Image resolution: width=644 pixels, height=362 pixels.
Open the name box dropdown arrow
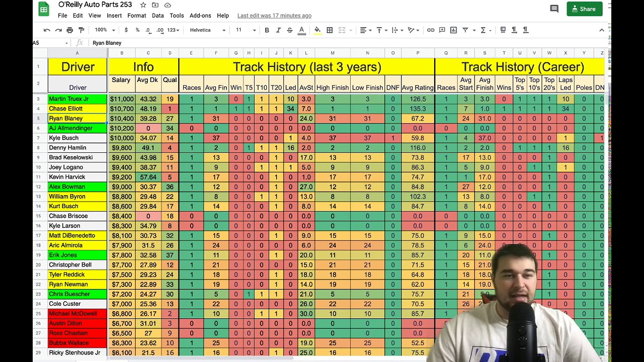click(x=66, y=43)
